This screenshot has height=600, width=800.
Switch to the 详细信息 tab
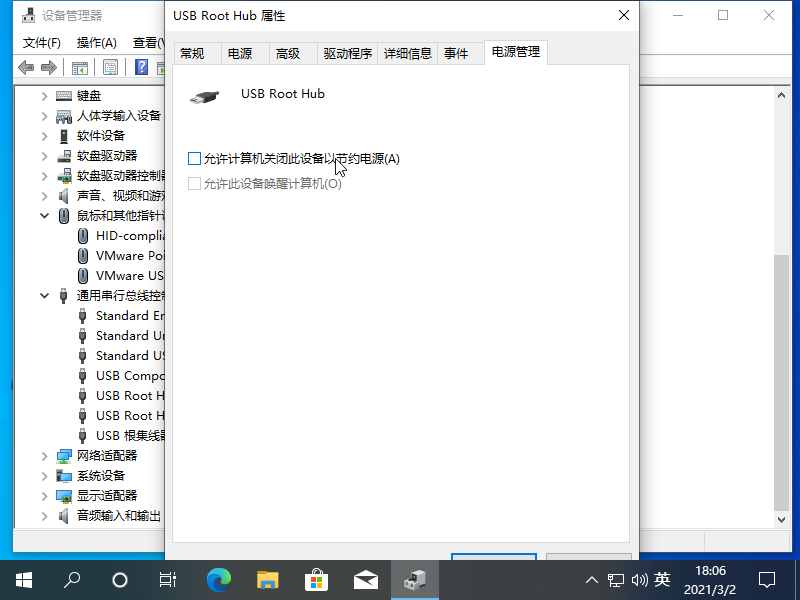click(x=406, y=53)
